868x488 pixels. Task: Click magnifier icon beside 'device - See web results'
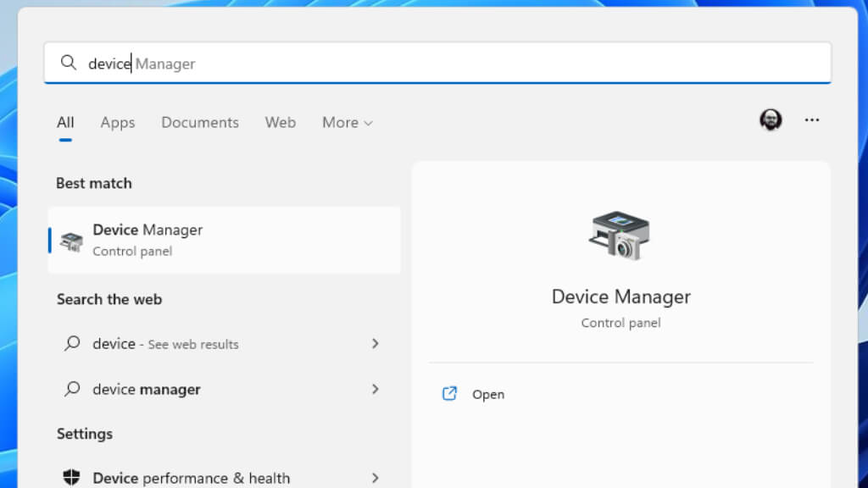coord(72,344)
